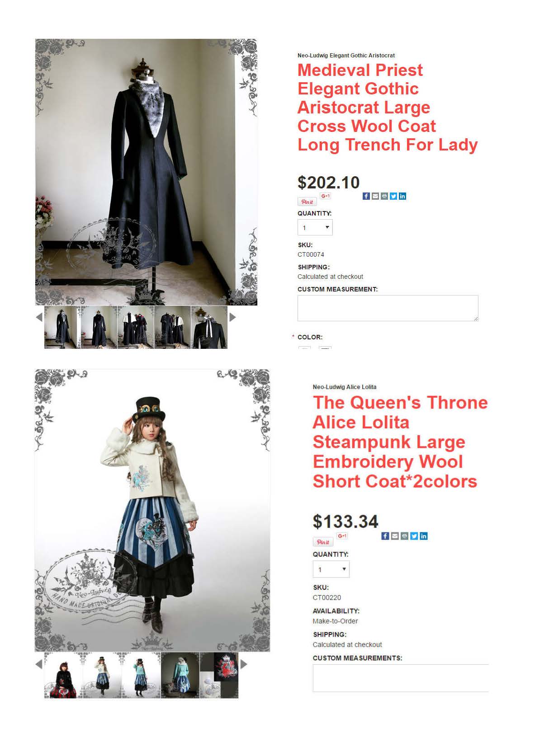
Task: Open the Neo-Ludwig Alice Lolita category link
Action: 345,387
